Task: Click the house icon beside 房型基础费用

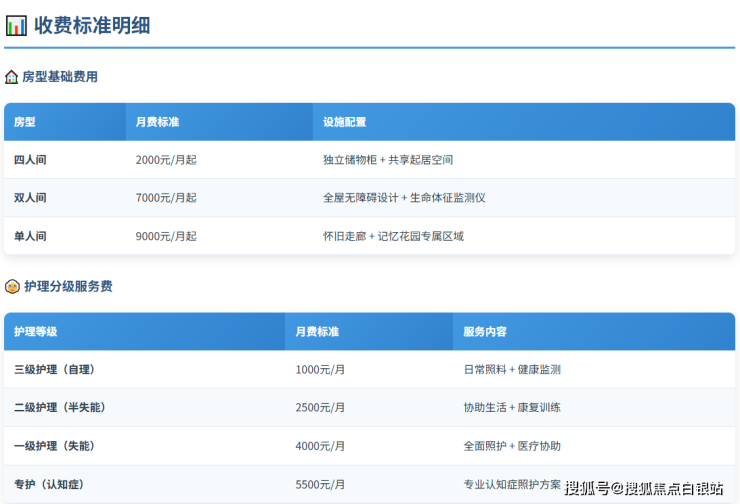Action: click(12, 77)
